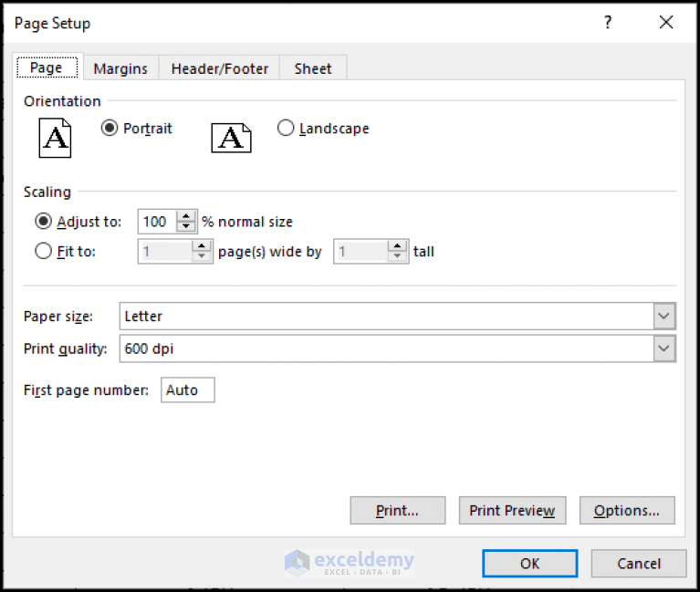Click the help question mark icon
Viewport: 700px width, 592px height.
pos(608,22)
